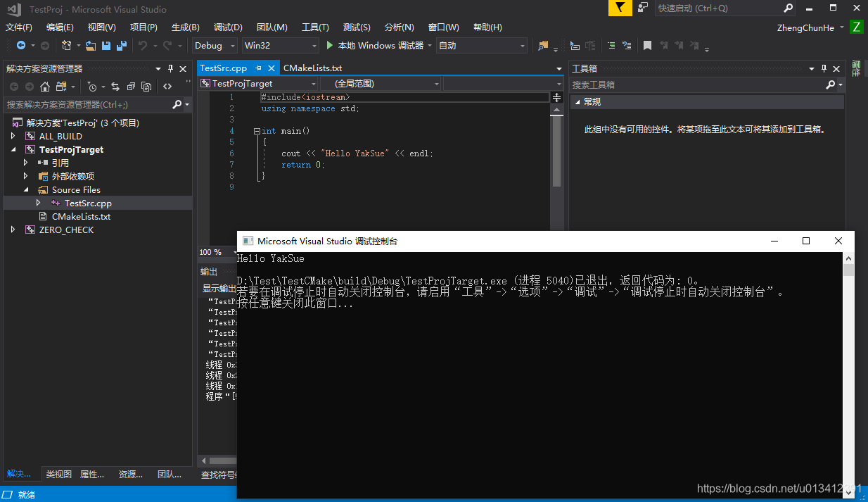Collapse the Source Files folder
The image size is (868, 502).
point(27,190)
